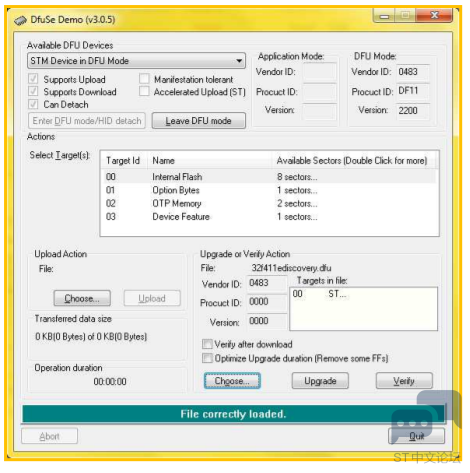Click the Verify button

(x=404, y=381)
